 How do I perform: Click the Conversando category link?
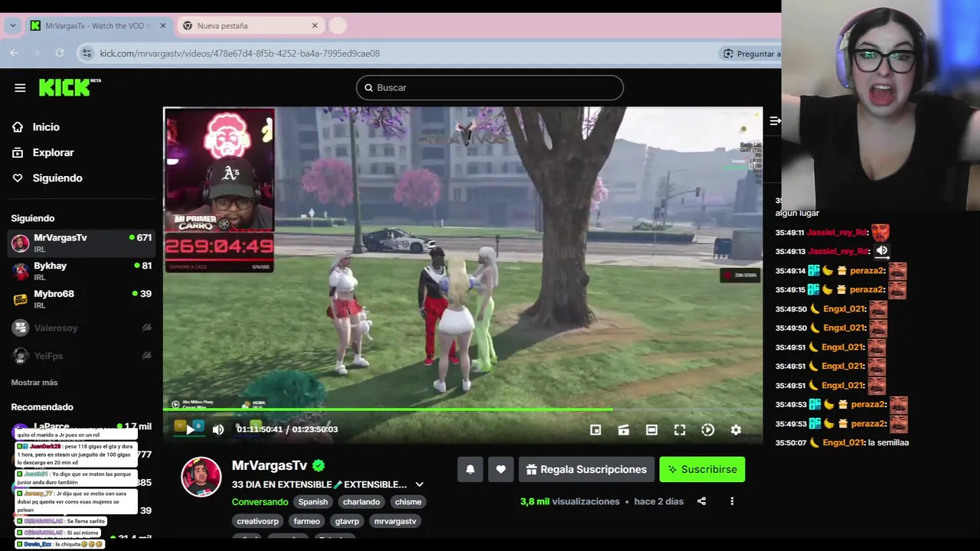260,502
